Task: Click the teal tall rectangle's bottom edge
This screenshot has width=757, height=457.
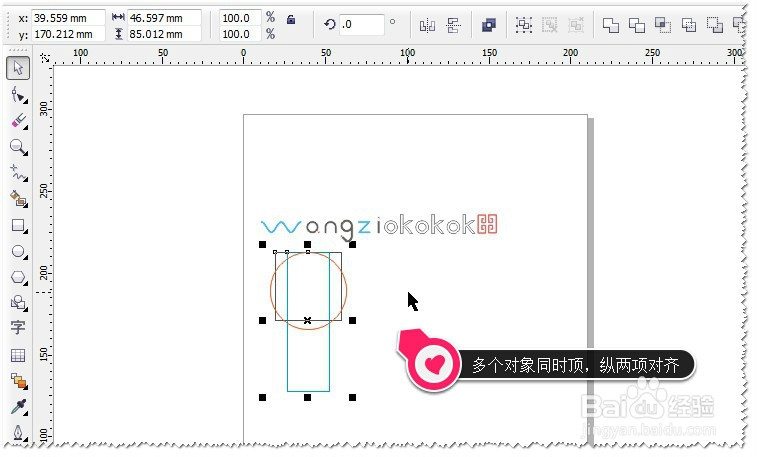Action: click(308, 391)
